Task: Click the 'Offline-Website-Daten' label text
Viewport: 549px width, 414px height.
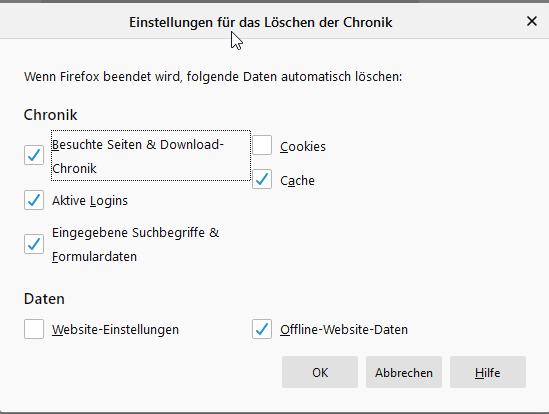Action: (x=344, y=330)
